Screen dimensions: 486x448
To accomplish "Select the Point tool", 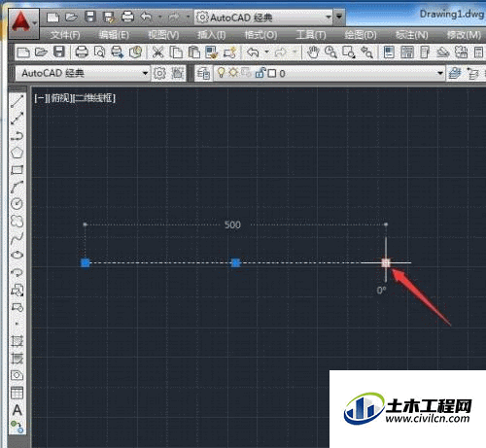I will pyautogui.click(x=17, y=324).
